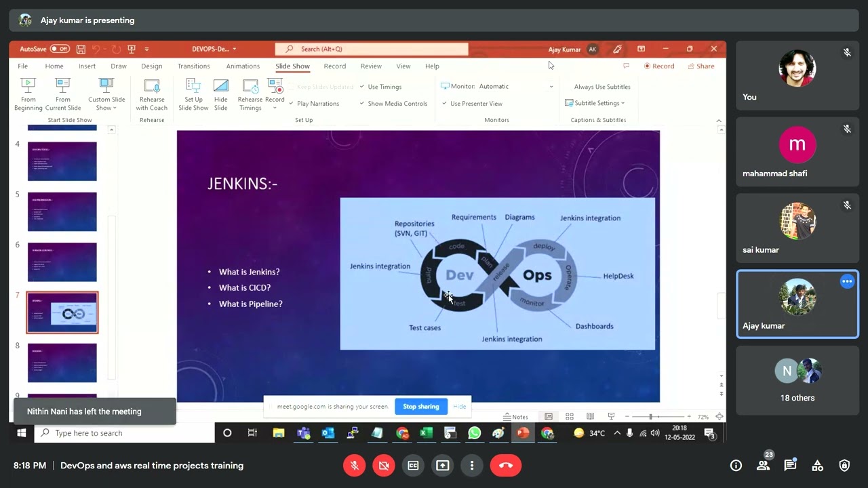Open Rehearse with Coach

point(152,94)
